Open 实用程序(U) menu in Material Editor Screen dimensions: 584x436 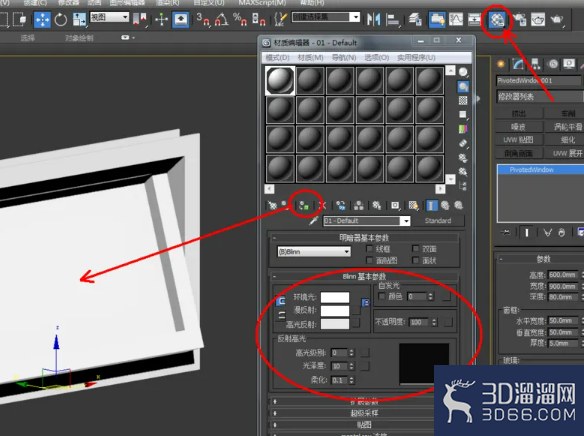[x=416, y=58]
